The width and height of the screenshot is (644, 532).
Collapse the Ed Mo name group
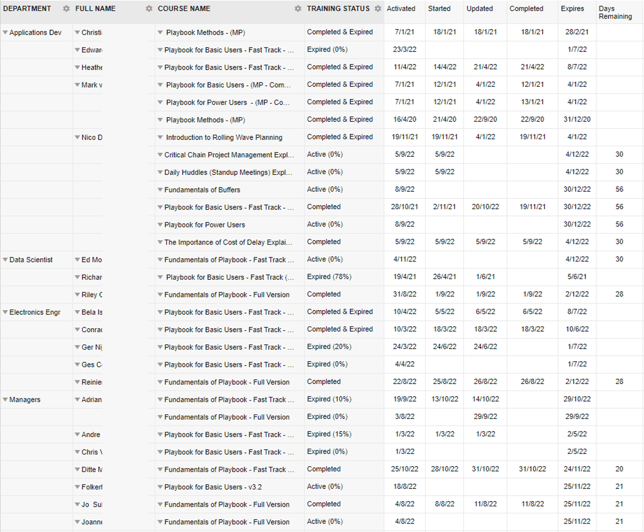(x=77, y=260)
